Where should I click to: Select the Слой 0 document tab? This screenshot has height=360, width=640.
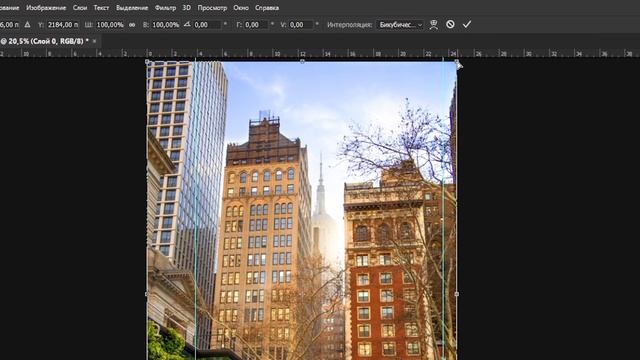click(45, 41)
